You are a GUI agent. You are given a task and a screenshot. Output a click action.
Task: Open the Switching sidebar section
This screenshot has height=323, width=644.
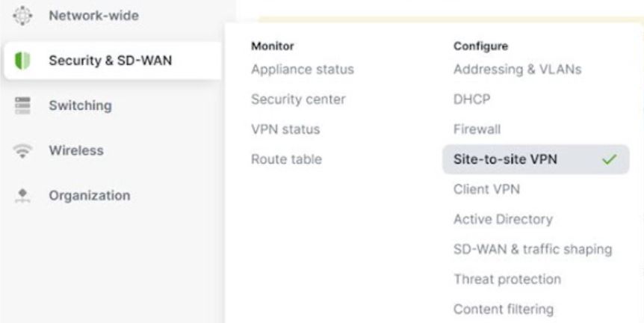click(80, 105)
